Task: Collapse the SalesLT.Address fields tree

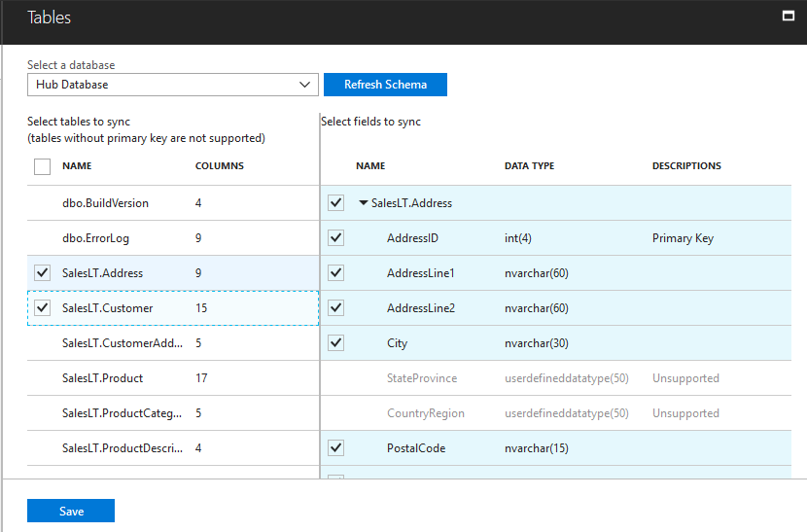Action: coord(364,203)
